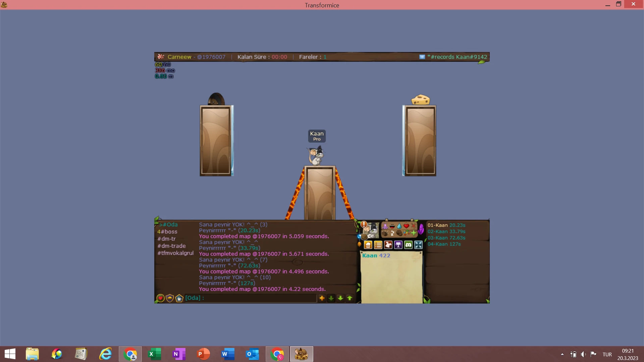Screen dimensions: 644x362
Task: Open the dress shop icon
Action: coord(388,245)
